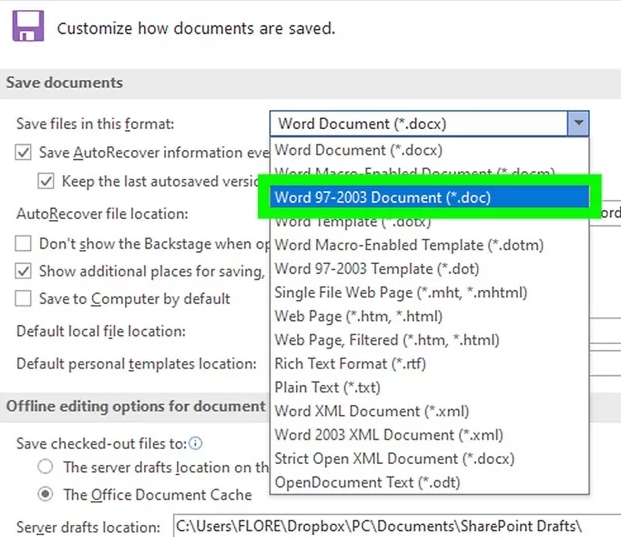Click the Offline editing options header
The height and width of the screenshot is (537, 621).
click(136, 406)
